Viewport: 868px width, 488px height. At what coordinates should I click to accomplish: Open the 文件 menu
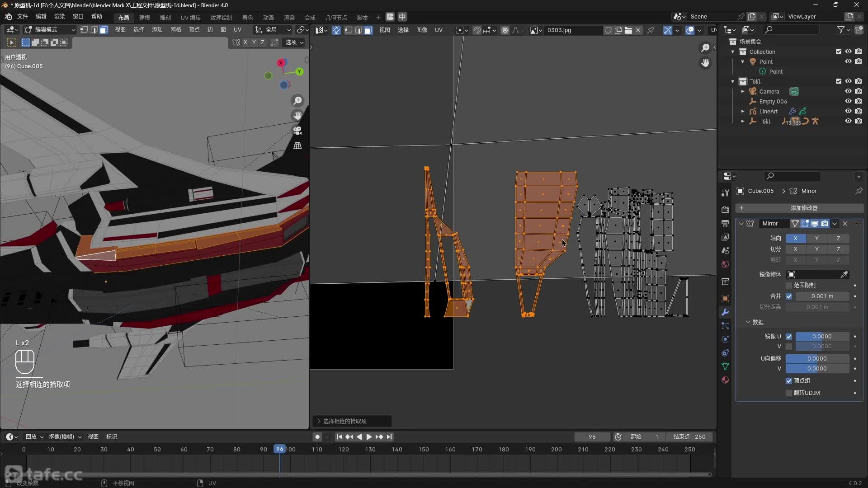coord(23,17)
